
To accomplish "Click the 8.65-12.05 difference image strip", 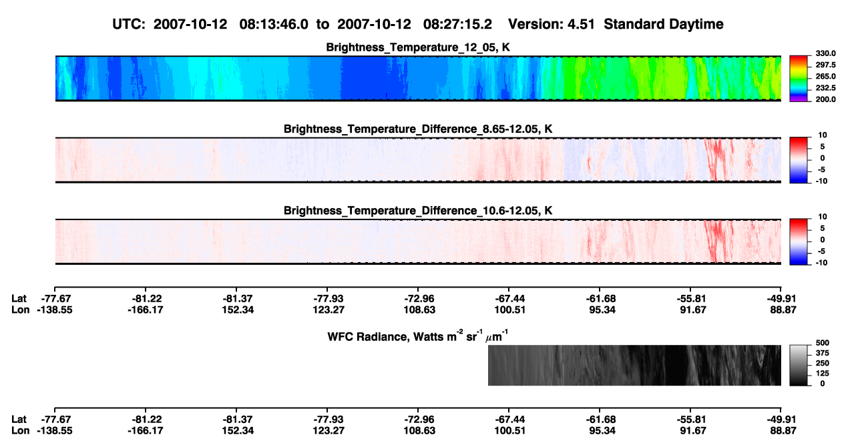I will pos(418,160).
